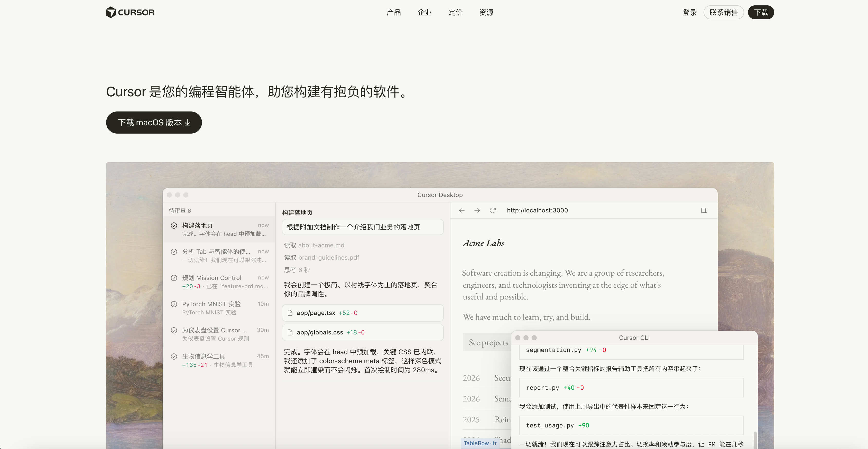Open the app/page.tsx file change card
The image size is (868, 449).
point(363,313)
